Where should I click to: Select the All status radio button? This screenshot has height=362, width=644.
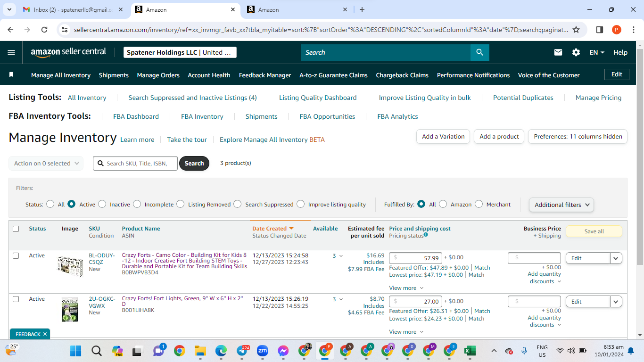click(50, 204)
